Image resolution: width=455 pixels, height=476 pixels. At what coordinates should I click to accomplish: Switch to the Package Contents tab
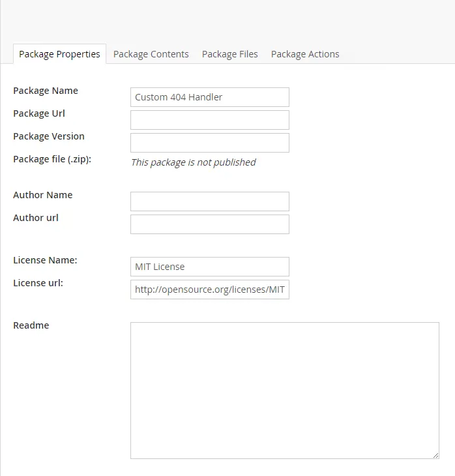[151, 54]
